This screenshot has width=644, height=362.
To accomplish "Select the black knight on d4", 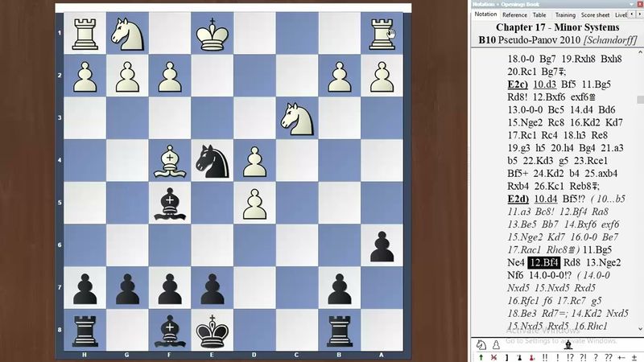I will click(x=213, y=160).
